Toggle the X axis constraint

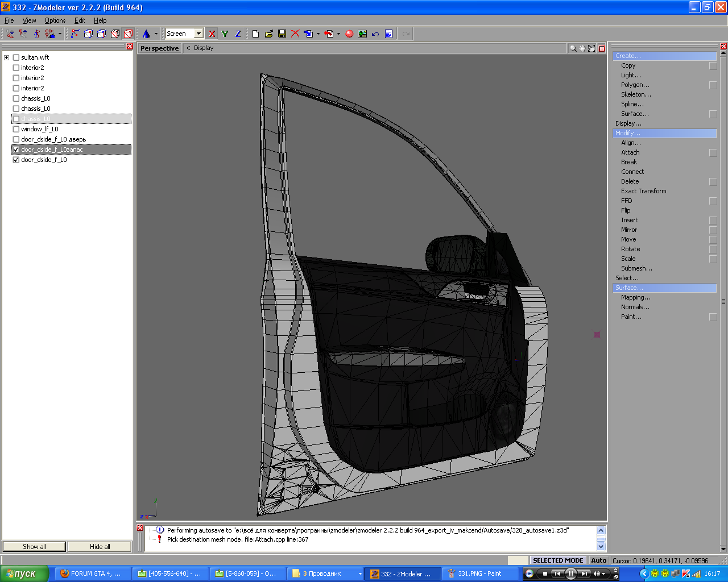tap(212, 34)
